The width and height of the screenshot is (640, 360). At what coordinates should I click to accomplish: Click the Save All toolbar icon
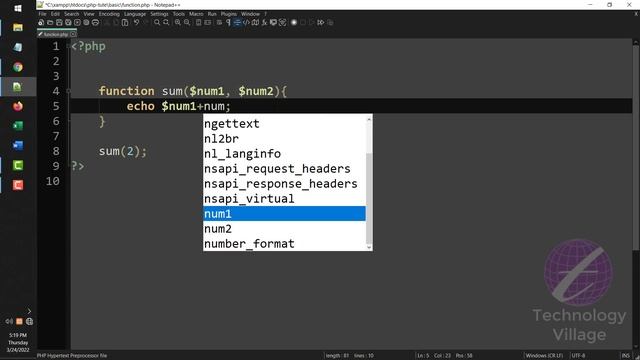pos(68,22)
